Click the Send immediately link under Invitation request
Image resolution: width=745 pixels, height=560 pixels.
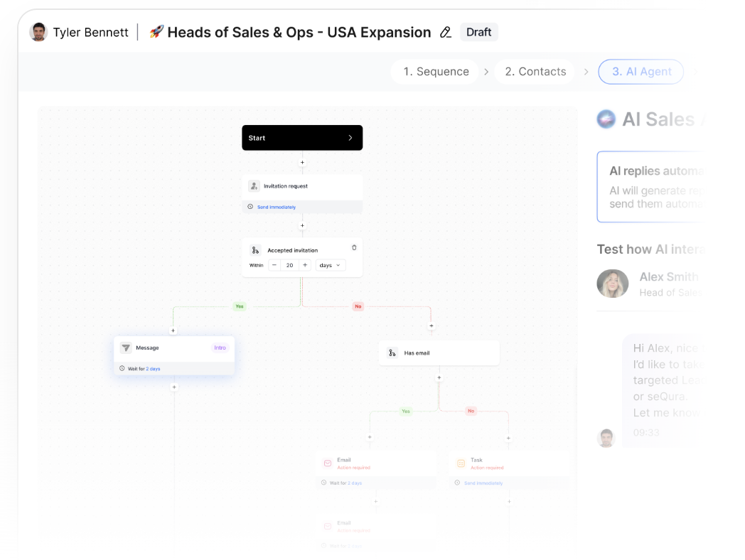[277, 207]
